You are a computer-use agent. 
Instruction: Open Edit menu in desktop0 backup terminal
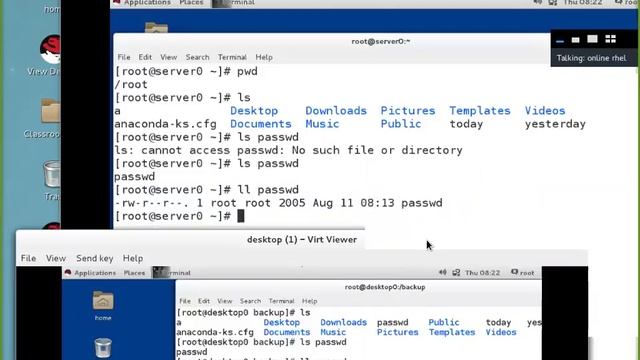(204, 301)
